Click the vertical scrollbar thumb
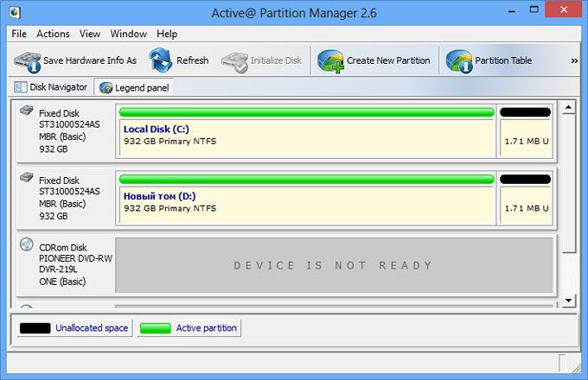The height and width of the screenshot is (380, 588). point(569,183)
